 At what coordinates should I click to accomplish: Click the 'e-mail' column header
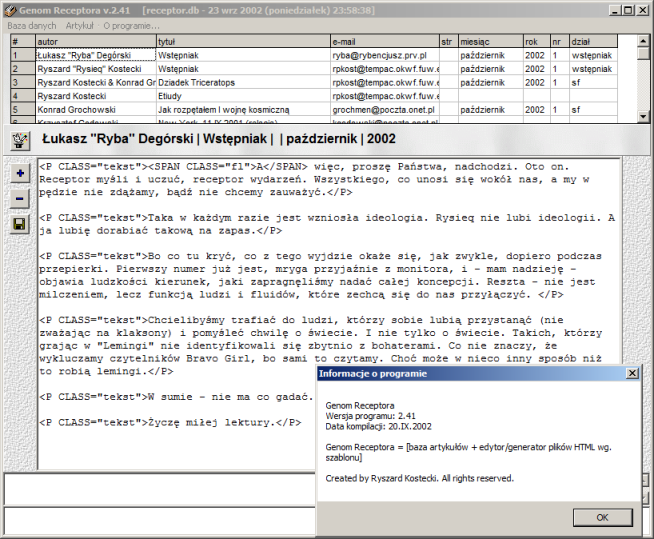pyautogui.click(x=382, y=43)
